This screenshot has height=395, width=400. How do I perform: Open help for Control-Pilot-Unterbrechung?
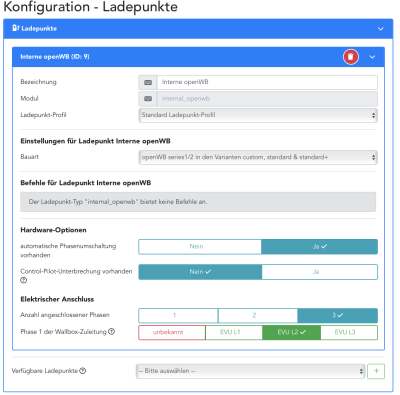click(x=23, y=280)
